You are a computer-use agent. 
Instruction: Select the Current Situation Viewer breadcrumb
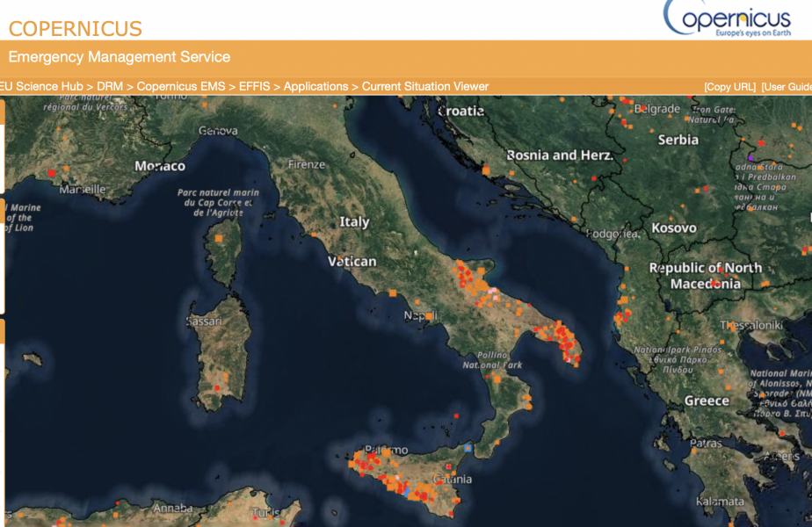pos(425,86)
